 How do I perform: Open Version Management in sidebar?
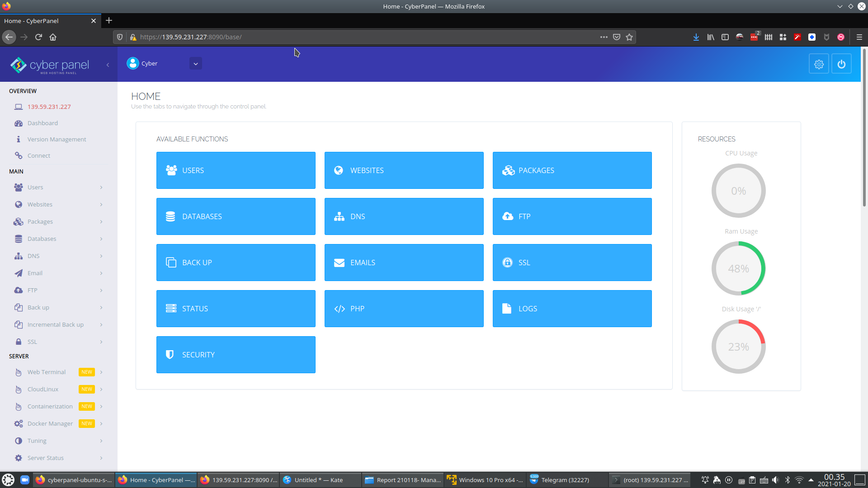click(57, 139)
